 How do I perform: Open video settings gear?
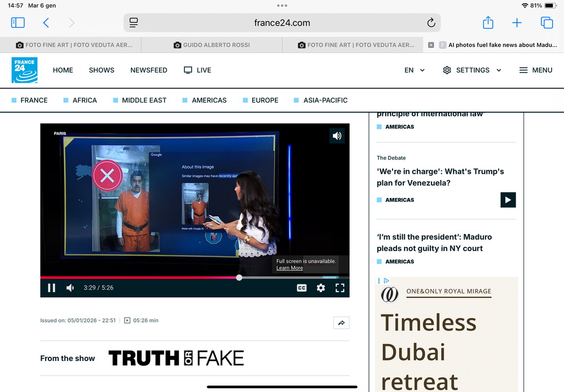(x=320, y=288)
